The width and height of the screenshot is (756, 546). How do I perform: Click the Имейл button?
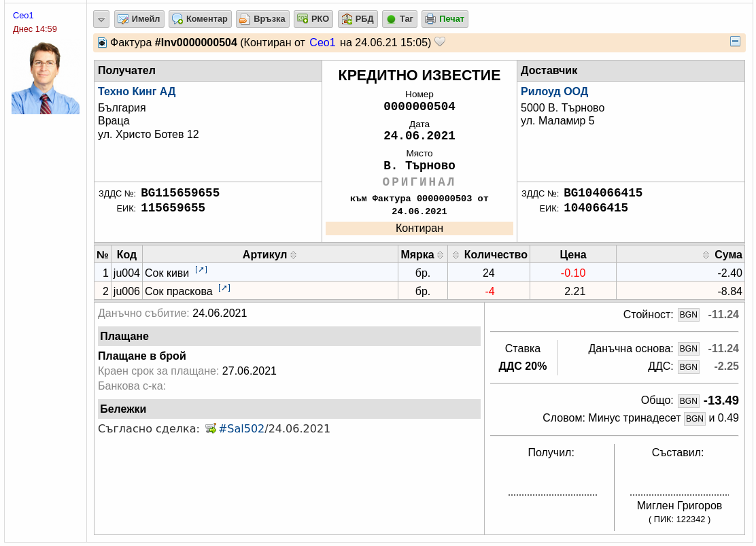pyautogui.click(x=139, y=19)
